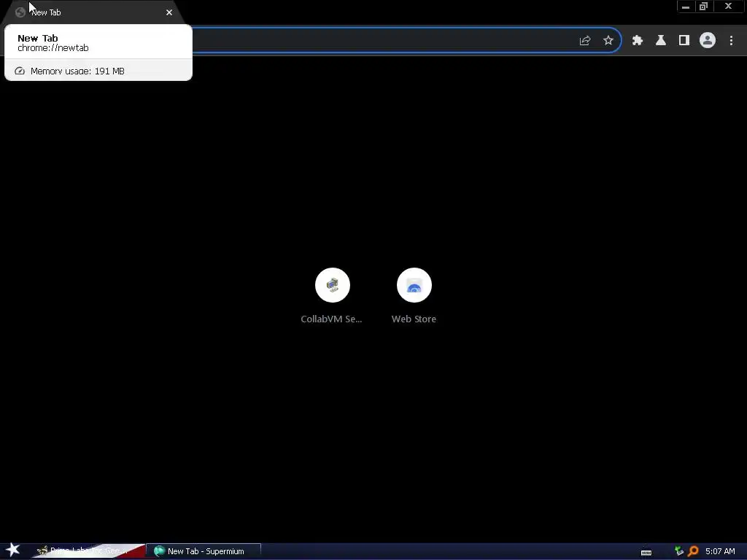Click the orange magnifier tray icon
This screenshot has width=747, height=560.
[x=693, y=551]
